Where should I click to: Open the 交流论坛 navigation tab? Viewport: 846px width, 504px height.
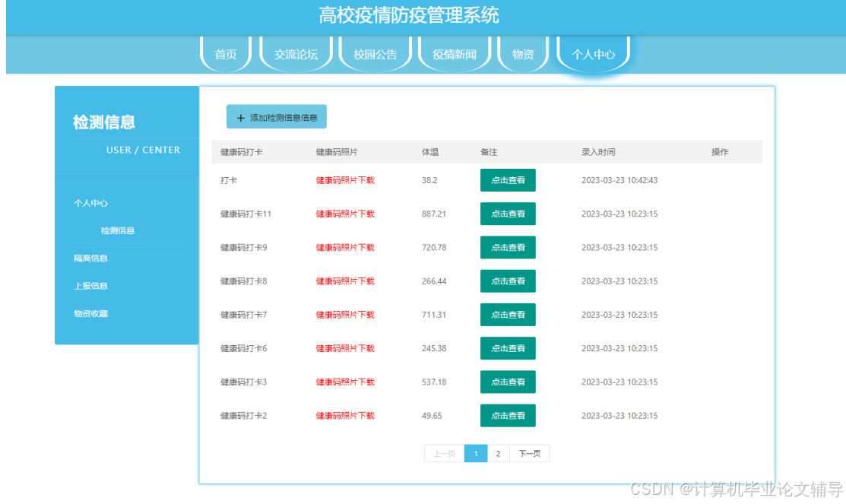click(x=296, y=53)
